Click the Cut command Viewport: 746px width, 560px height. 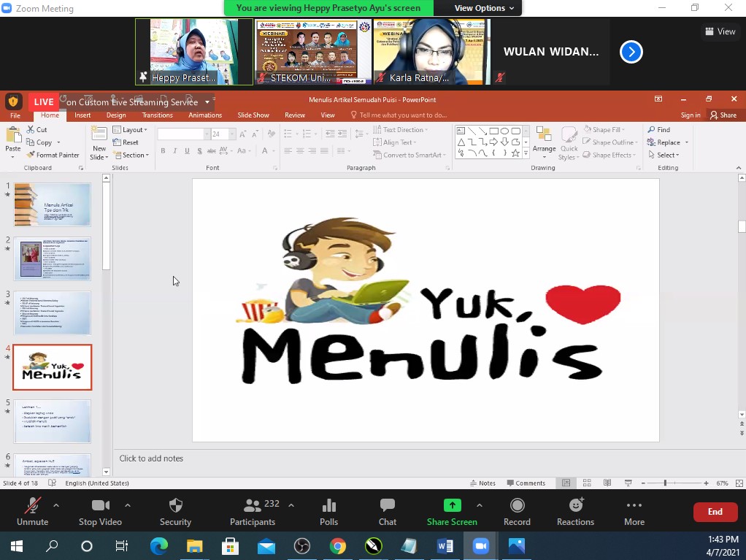click(x=37, y=129)
